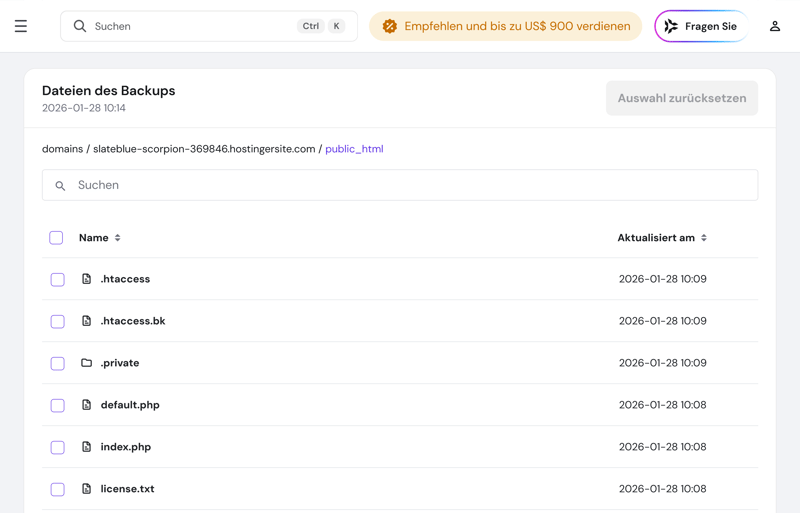Click the file icon beside license.txt
800x513 pixels.
(x=87, y=489)
